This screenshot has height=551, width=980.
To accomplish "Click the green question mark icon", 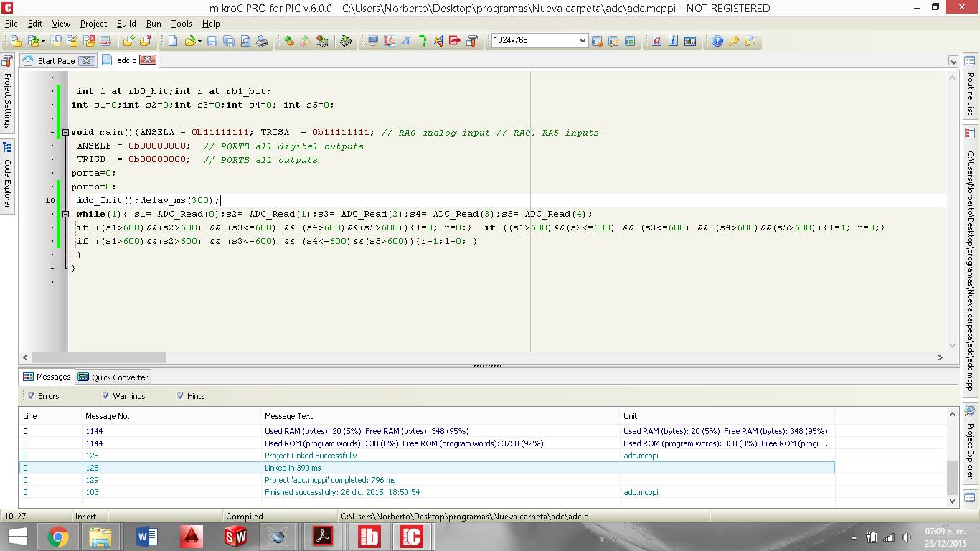I will (x=423, y=41).
